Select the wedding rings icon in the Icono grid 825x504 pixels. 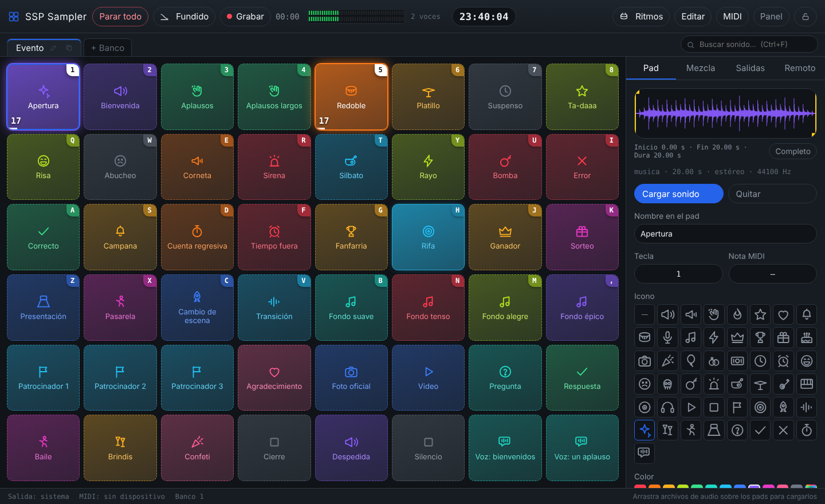tap(714, 361)
